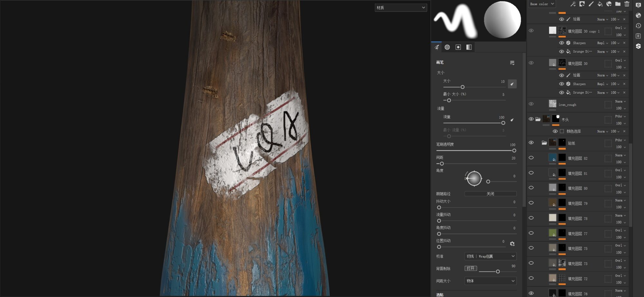Hide the 贴纸 folder layer
This screenshot has width=644, height=297.
click(531, 143)
